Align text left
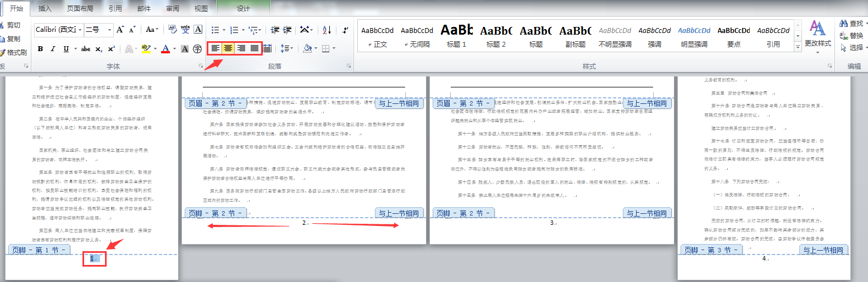 [215, 48]
